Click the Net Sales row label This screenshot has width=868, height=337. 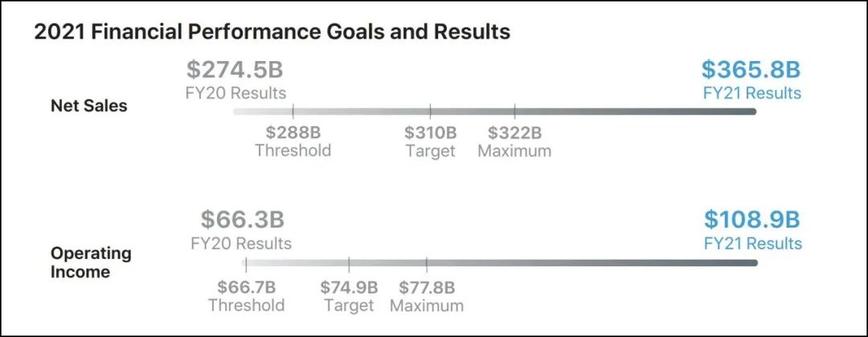tap(88, 105)
